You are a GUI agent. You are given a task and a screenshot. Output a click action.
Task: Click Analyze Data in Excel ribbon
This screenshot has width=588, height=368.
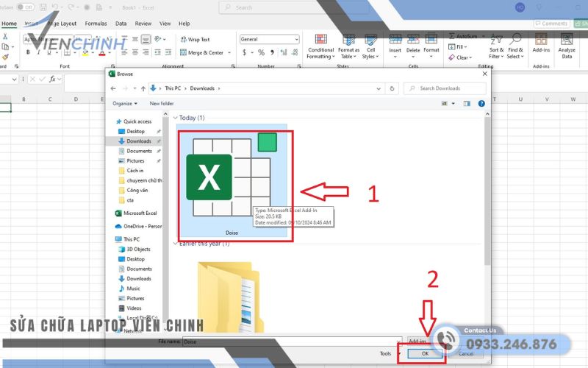(x=567, y=46)
